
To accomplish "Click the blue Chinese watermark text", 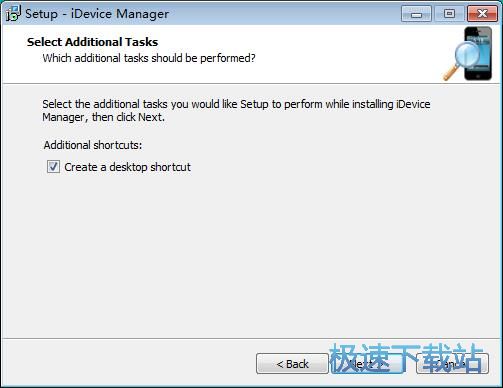I will click(x=406, y=358).
